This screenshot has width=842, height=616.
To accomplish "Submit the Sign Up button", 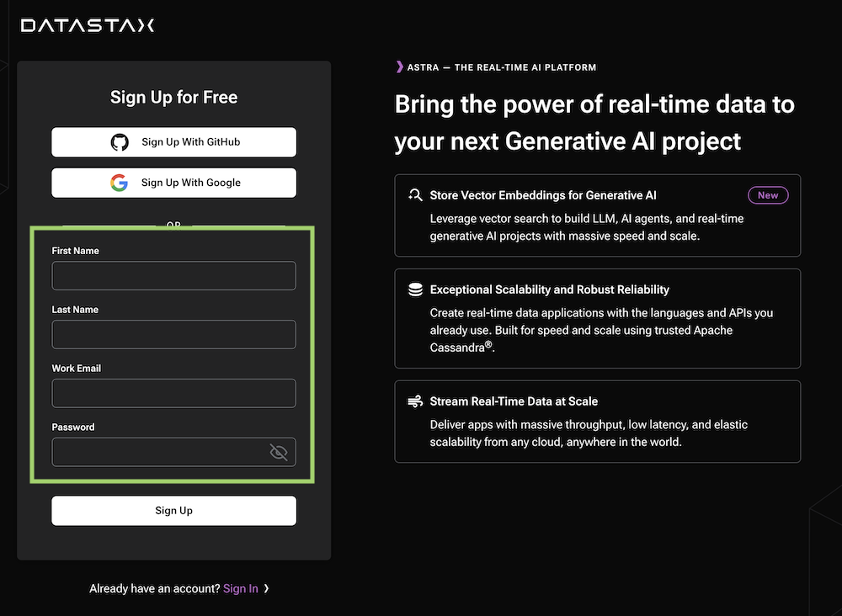I will tap(174, 511).
